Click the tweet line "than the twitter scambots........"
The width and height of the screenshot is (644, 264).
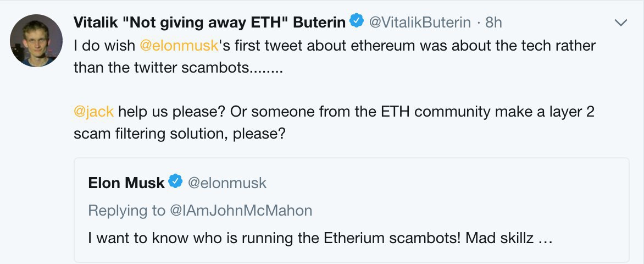pos(178,68)
